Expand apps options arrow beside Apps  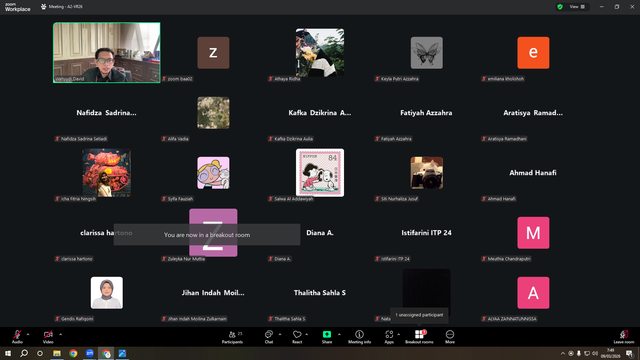pyautogui.click(x=398, y=334)
